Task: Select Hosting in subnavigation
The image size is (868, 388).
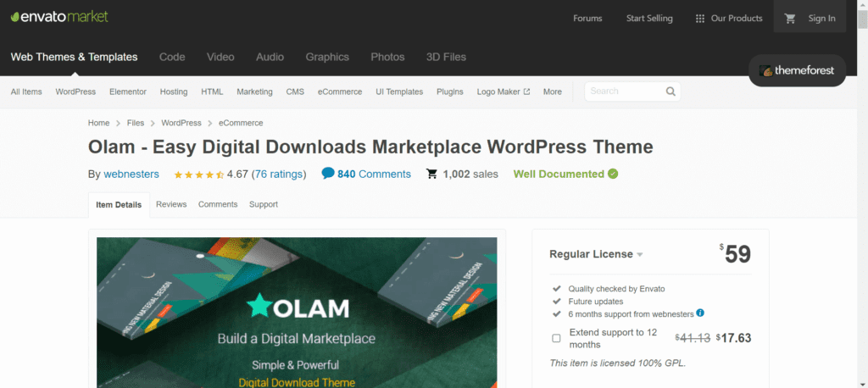Action: pos(174,91)
